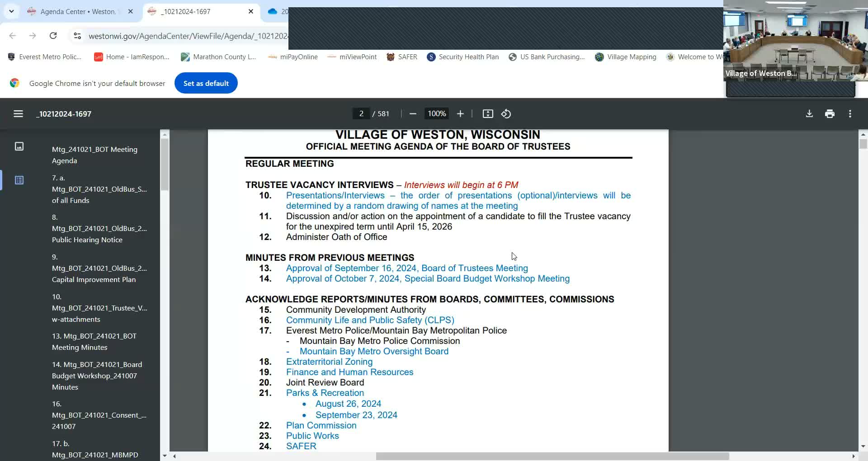
Task: Open outline item 9. Capital Improvement Plan
Action: pos(99,268)
